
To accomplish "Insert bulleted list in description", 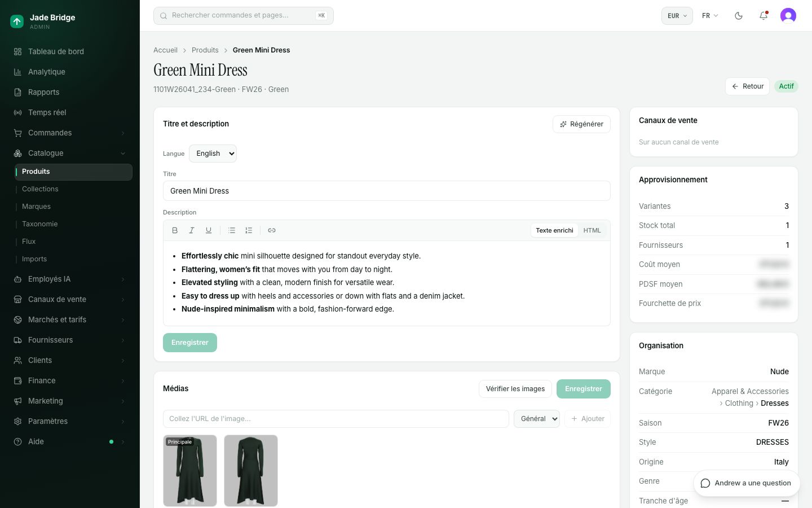I will tap(232, 230).
